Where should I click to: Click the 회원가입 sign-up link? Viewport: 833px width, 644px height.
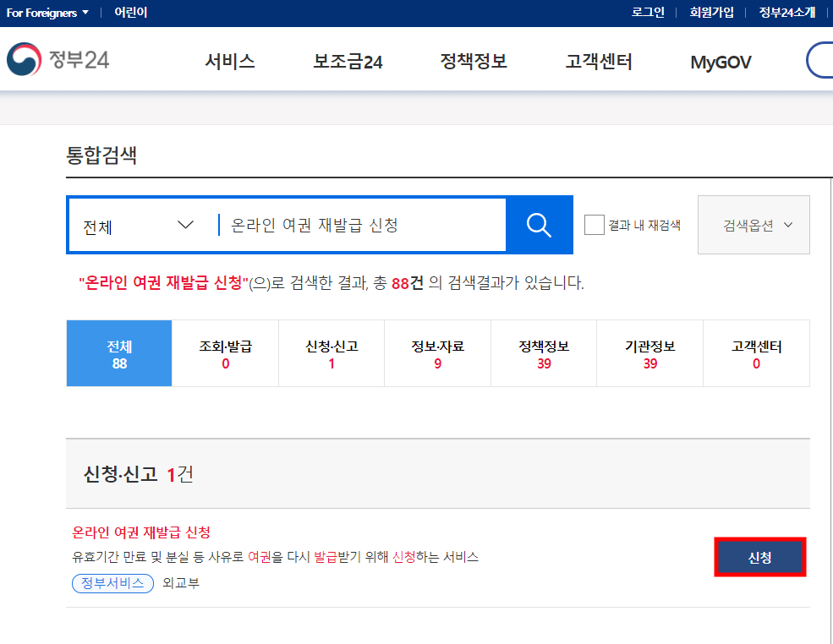[712, 13]
